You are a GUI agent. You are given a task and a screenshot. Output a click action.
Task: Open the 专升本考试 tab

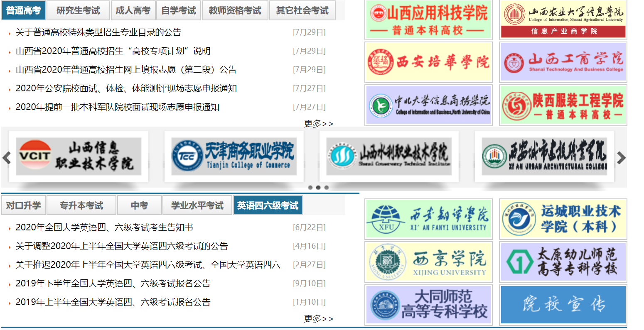click(x=81, y=205)
